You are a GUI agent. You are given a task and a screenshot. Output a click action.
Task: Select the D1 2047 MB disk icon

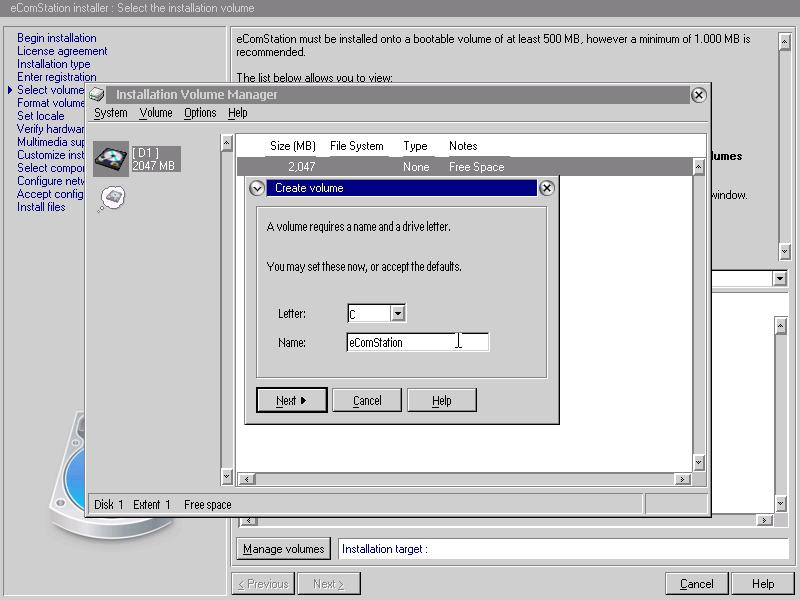111,159
